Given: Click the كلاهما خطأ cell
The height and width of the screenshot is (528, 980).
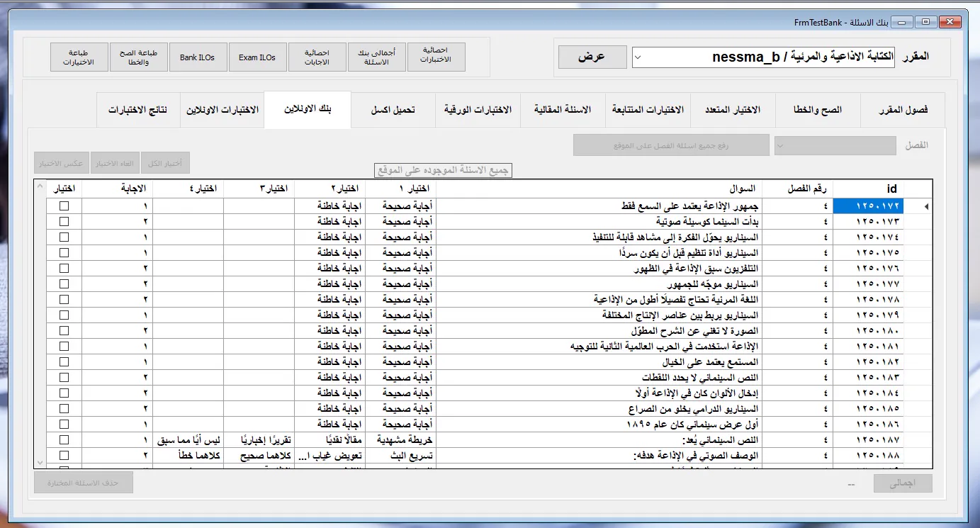Looking at the screenshot, I should pyautogui.click(x=188, y=455).
